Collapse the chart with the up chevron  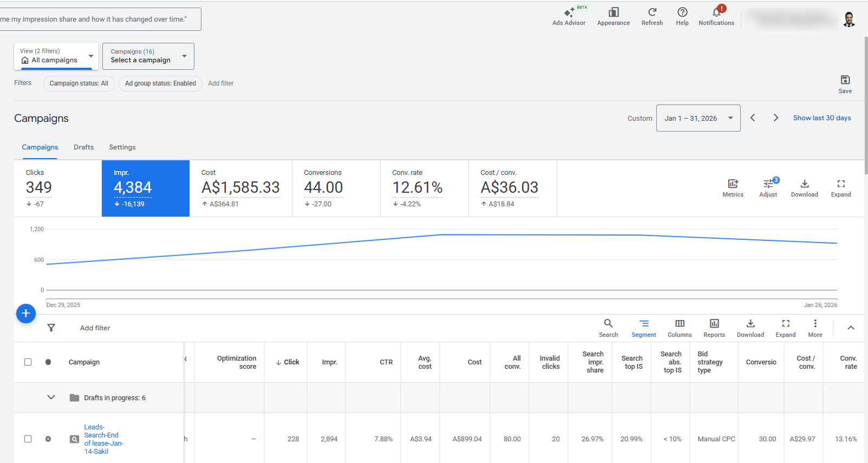pyautogui.click(x=851, y=328)
